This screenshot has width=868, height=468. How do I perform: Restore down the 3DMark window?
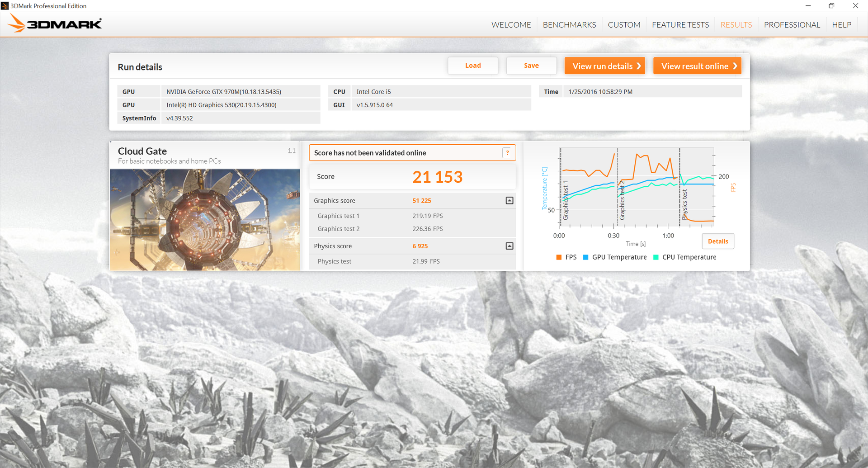[831, 6]
